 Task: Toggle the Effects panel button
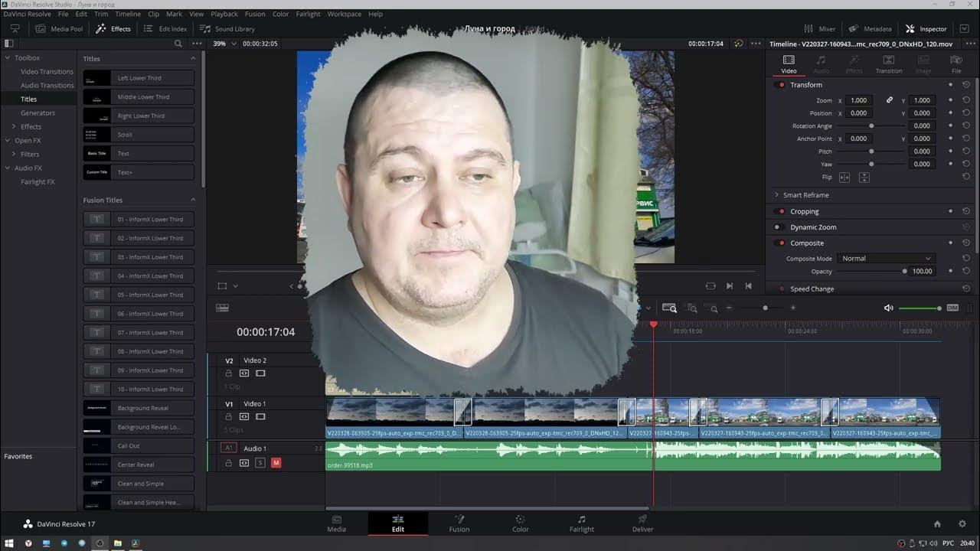coord(113,29)
